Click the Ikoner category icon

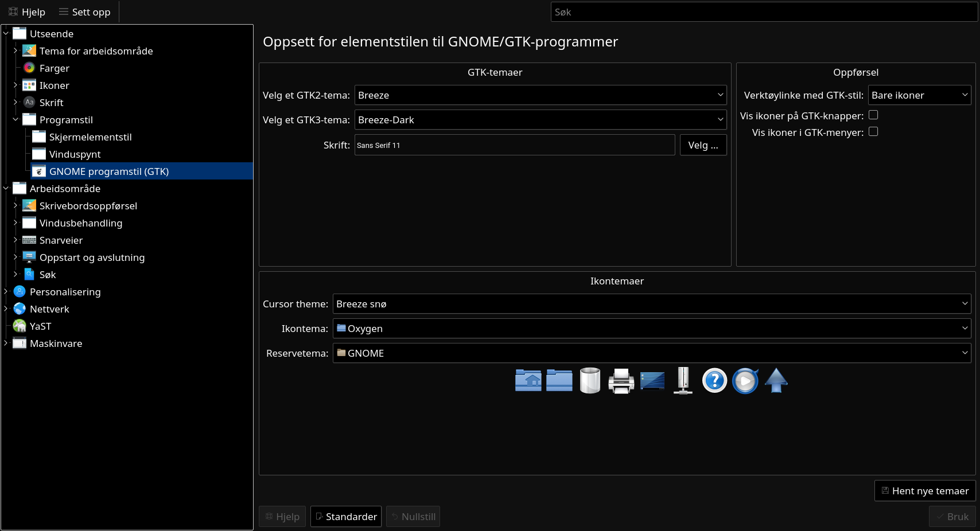click(29, 85)
